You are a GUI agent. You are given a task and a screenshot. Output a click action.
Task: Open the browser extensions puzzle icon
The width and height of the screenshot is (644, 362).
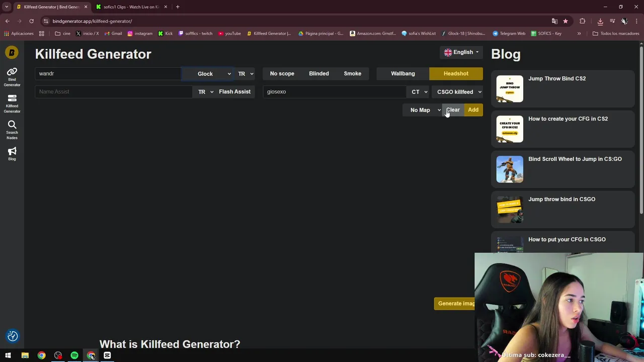(582, 21)
